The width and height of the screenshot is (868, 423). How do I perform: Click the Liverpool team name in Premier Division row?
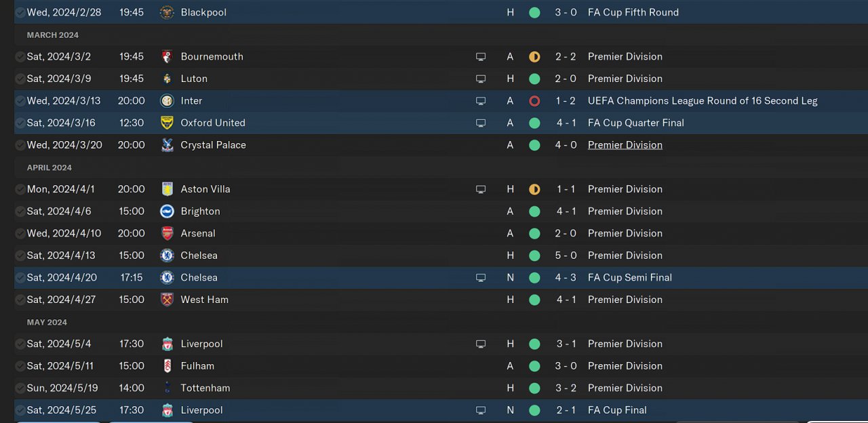pyautogui.click(x=201, y=344)
